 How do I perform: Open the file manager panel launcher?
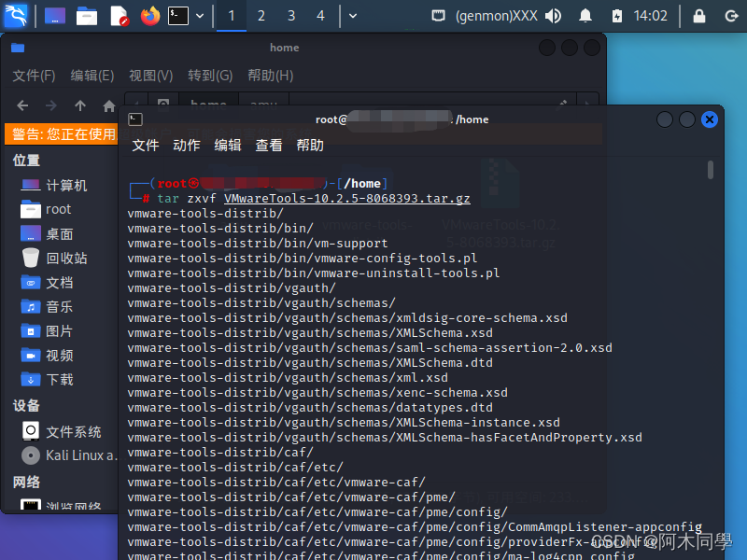pyautogui.click(x=87, y=16)
